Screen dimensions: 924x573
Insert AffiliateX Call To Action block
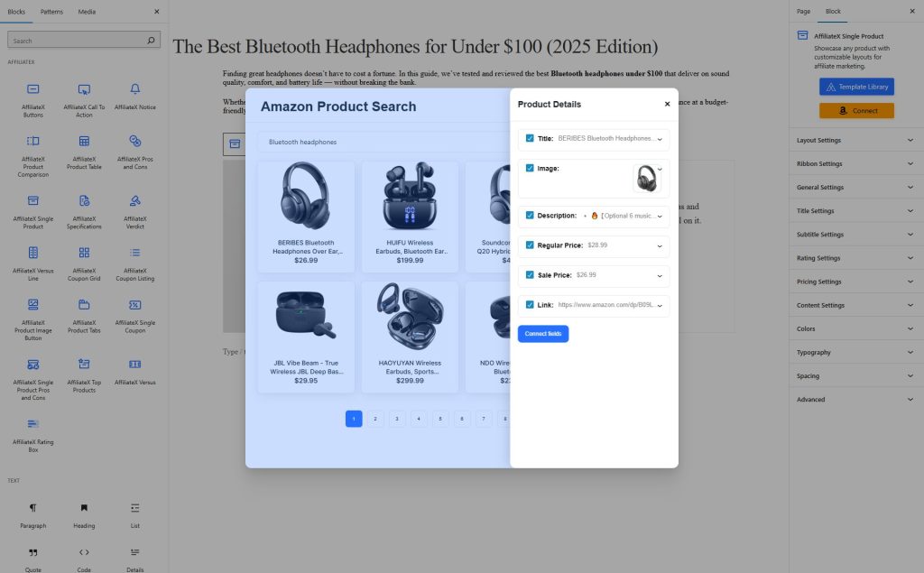point(84,99)
